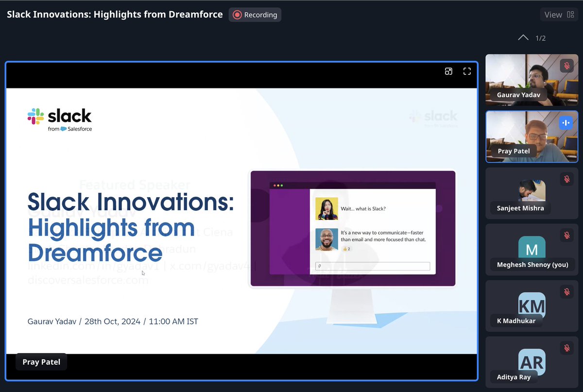583x392 pixels.
Task: Click the Slack logo on the slide
Action: pyautogui.click(x=59, y=119)
